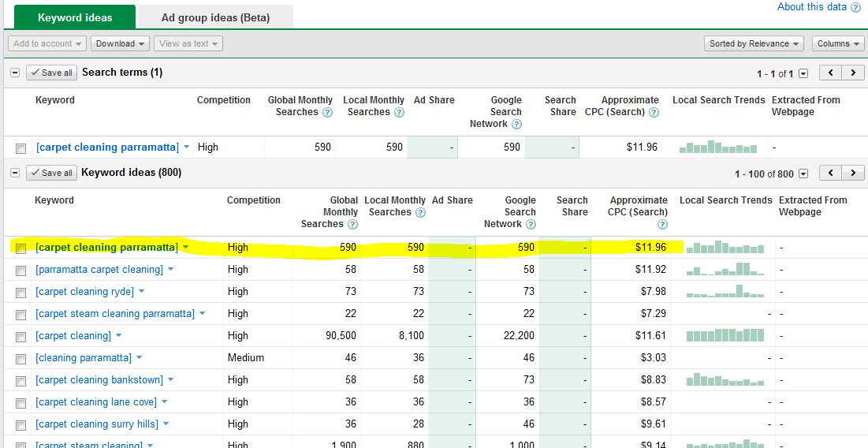Tick checkbox for carpet cleaning ryde
This screenshot has height=448, width=868.
click(x=21, y=293)
